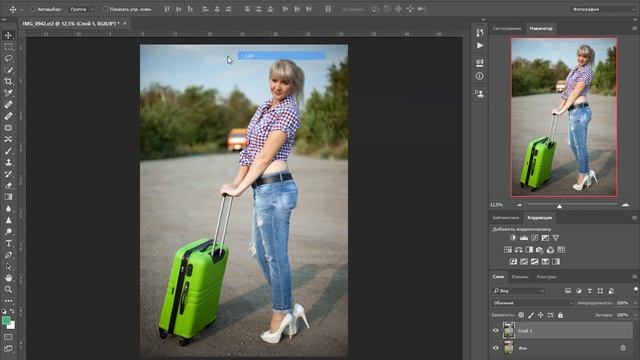This screenshot has height=360, width=640.
Task: Open the Фотография workspace dropdown
Action: coord(603,9)
